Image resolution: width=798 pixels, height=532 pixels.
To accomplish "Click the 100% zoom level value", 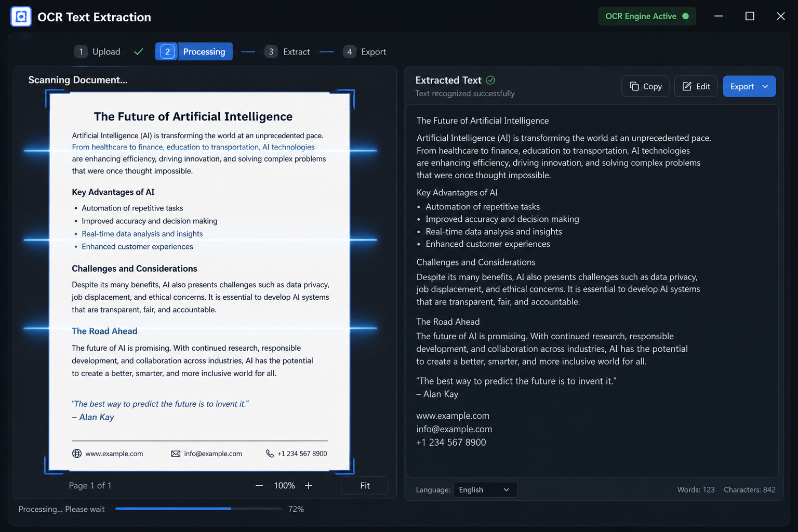I will tap(284, 485).
